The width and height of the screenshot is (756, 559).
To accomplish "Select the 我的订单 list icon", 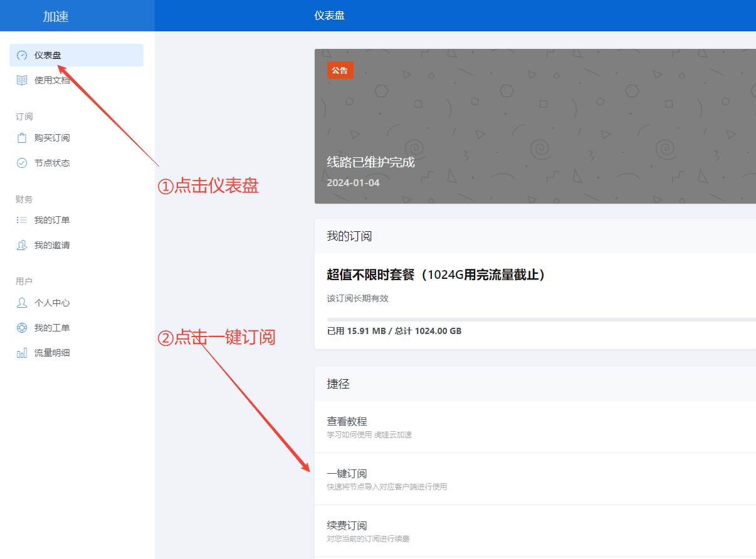I will (x=21, y=220).
